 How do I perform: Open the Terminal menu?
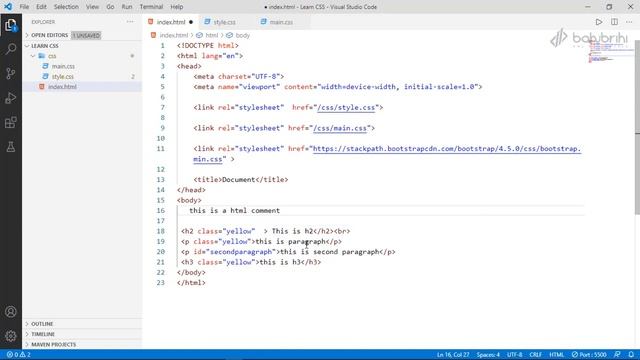tap(151, 7)
